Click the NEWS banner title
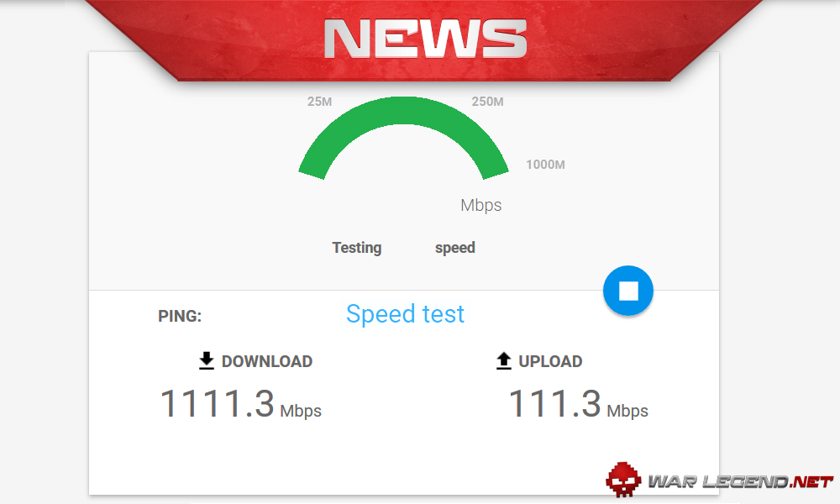 coord(425,39)
